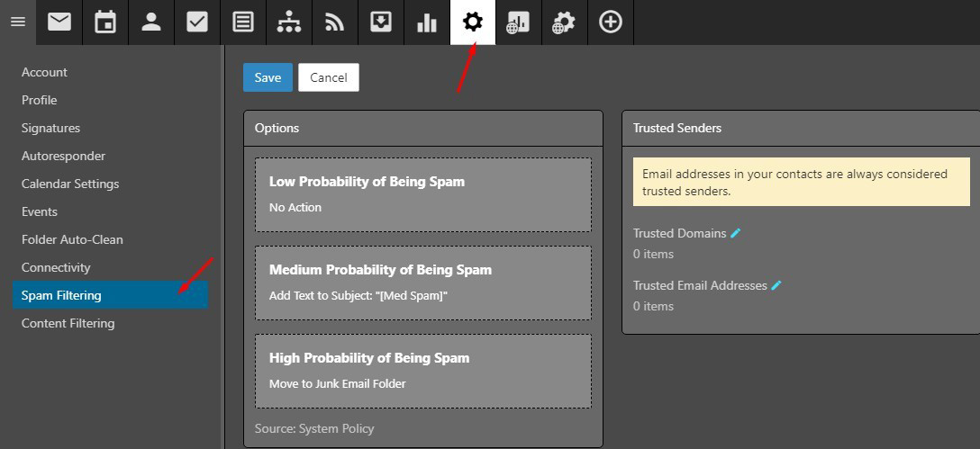
Task: Edit Trusted Domains with pencil icon
Action: 736,233
